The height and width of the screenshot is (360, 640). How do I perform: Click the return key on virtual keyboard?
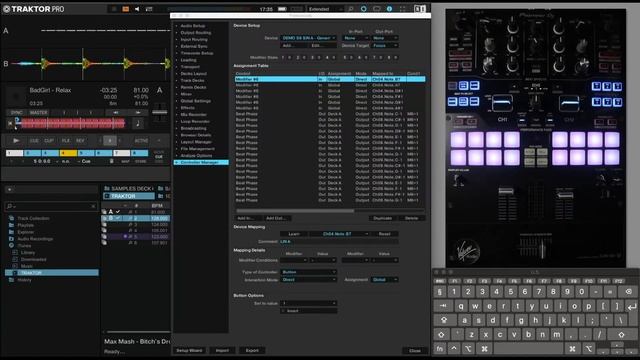631,306
